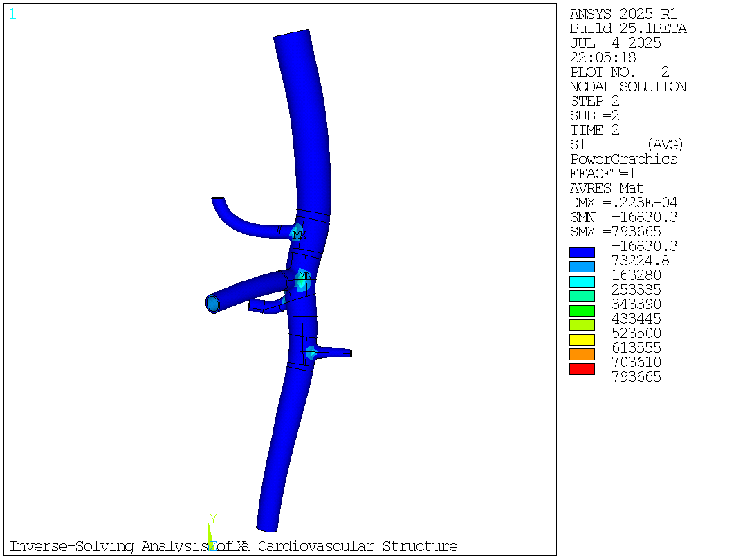Select the top end of the main vessel
Image resolution: width=745 pixels, height=560 pixels.
pyautogui.click(x=291, y=35)
